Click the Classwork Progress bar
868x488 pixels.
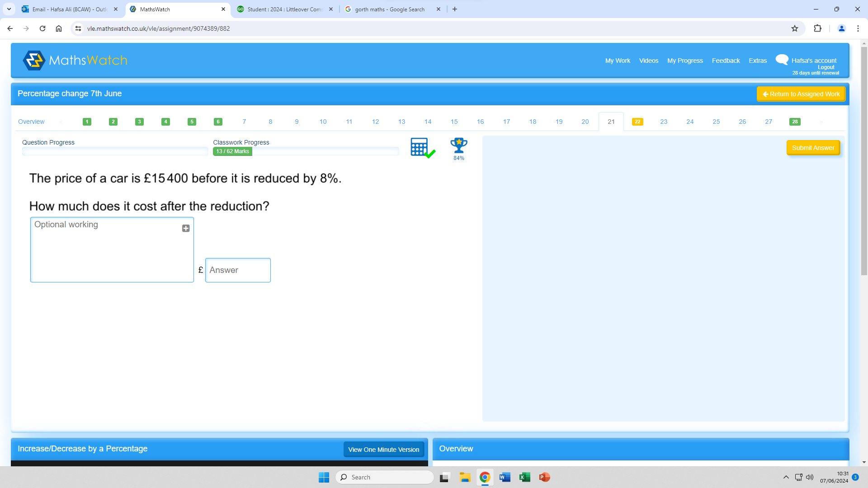point(306,151)
